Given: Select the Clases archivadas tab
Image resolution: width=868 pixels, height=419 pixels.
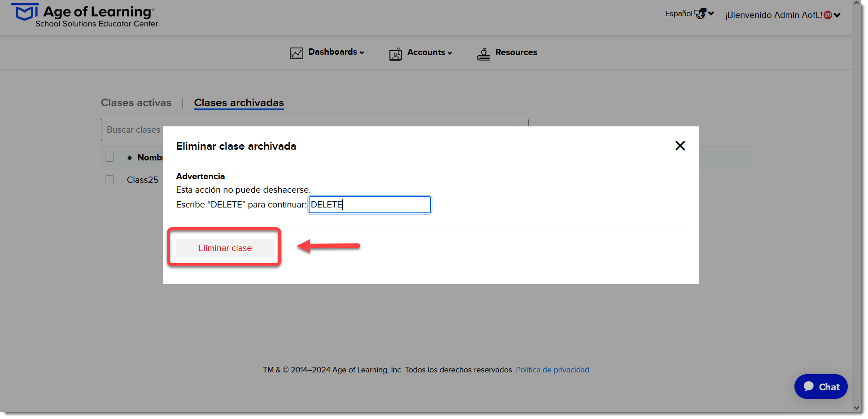Looking at the screenshot, I should (239, 103).
